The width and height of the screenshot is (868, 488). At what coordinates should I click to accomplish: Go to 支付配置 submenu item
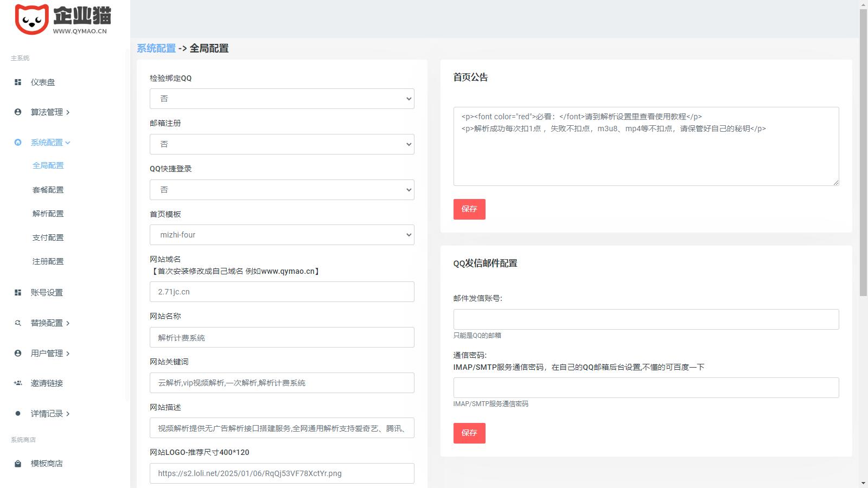[48, 237]
